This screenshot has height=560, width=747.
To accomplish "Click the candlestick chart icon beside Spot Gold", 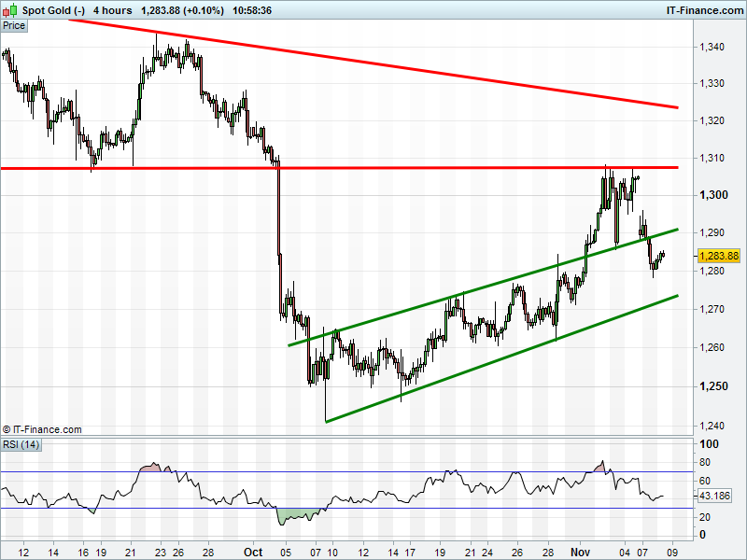I will [10, 10].
